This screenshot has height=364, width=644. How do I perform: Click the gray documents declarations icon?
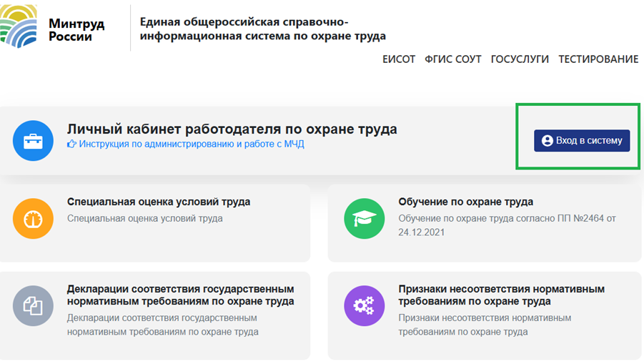33,306
